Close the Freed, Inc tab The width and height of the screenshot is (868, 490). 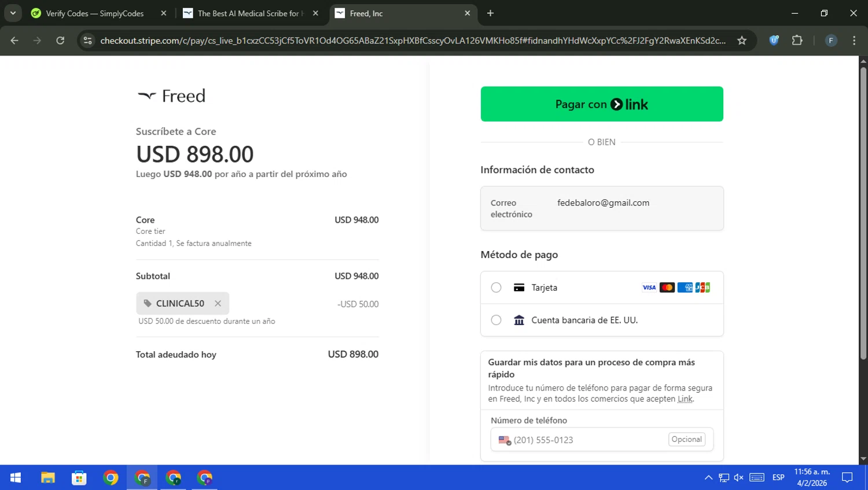coord(468,13)
